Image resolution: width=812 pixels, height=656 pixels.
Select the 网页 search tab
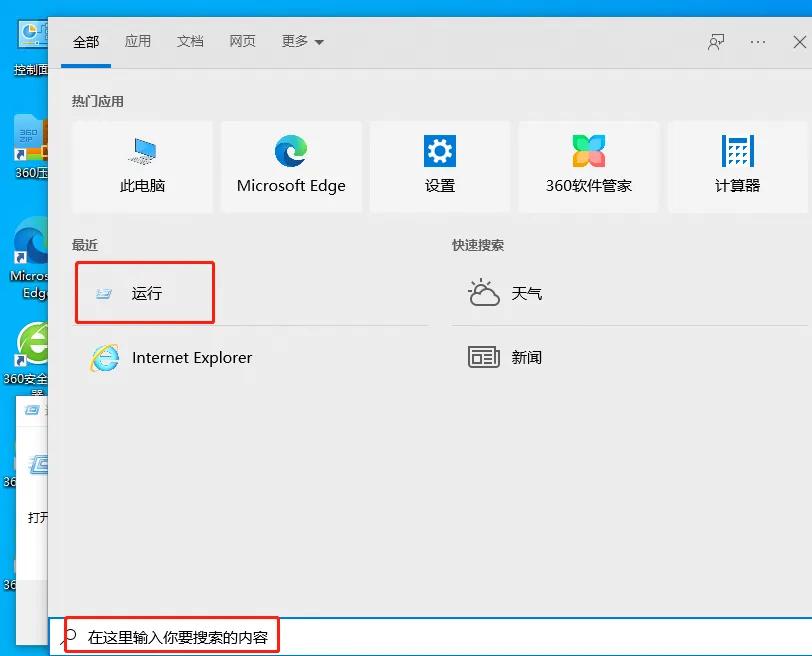tap(242, 41)
